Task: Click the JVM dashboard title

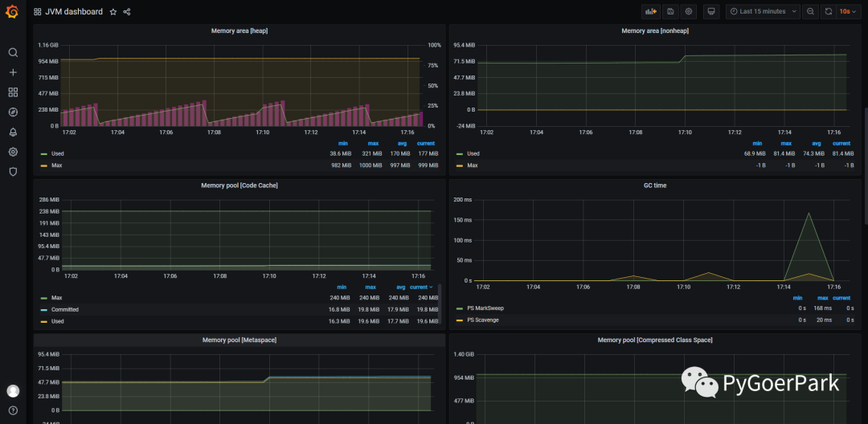Action: (73, 12)
